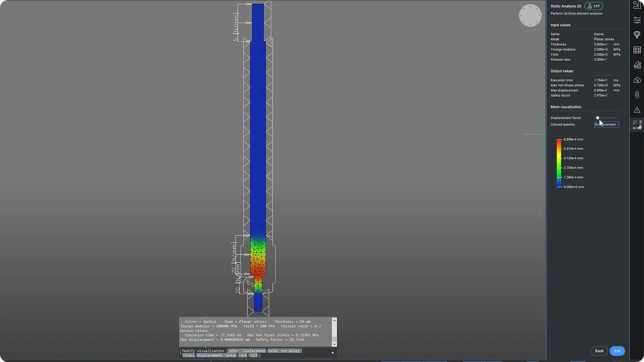
Task: Click the hot air balloon icon
Action: 637,35
